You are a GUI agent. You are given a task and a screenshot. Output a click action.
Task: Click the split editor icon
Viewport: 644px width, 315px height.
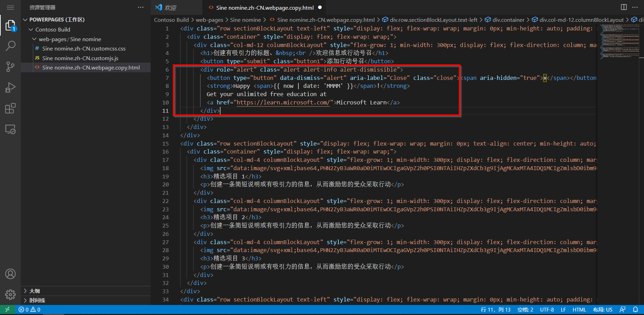pyautogui.click(x=624, y=7)
